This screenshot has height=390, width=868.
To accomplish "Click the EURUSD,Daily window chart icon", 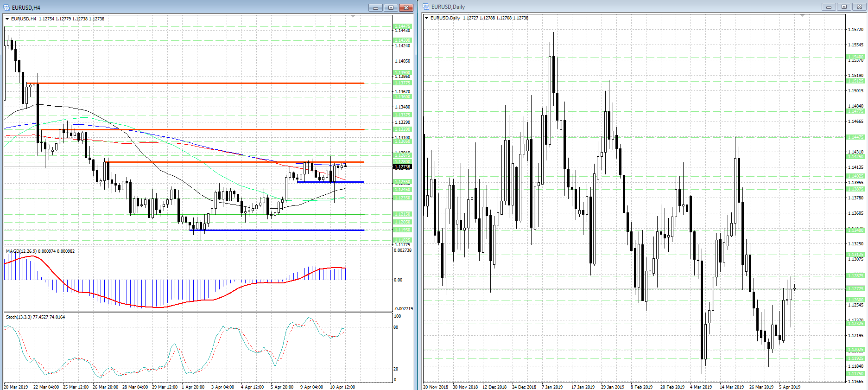I will click(426, 6).
